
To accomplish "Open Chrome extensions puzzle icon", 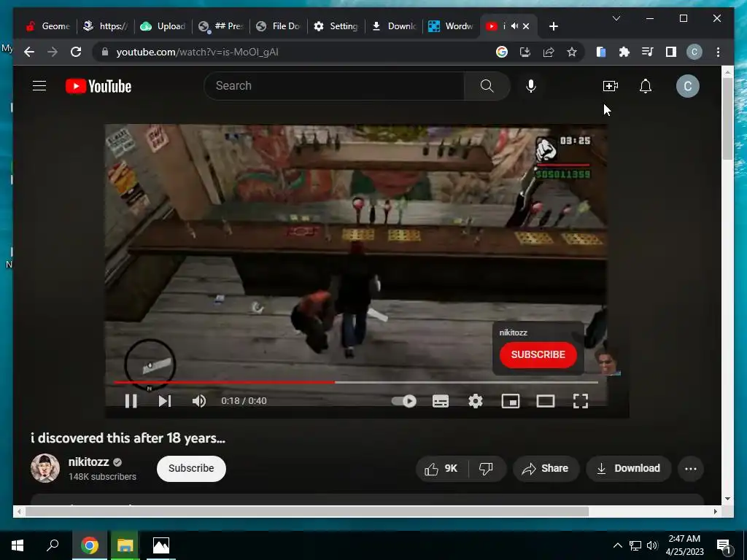I will click(624, 52).
